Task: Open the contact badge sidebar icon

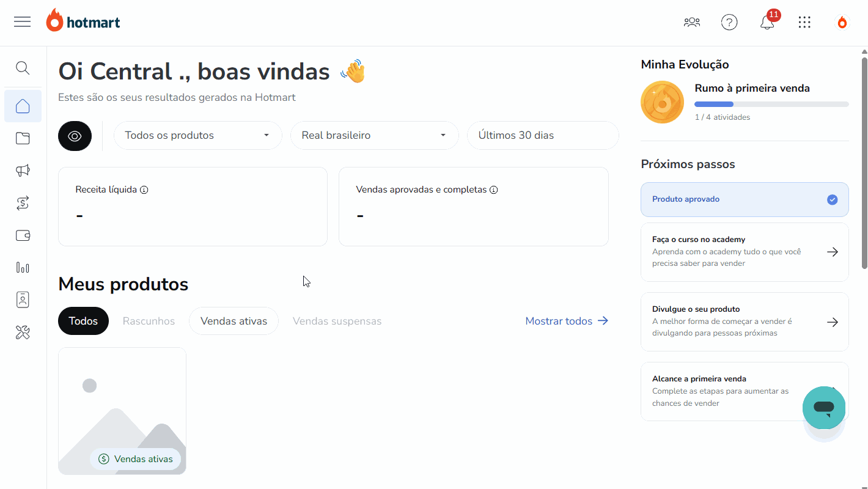Action: (23, 300)
